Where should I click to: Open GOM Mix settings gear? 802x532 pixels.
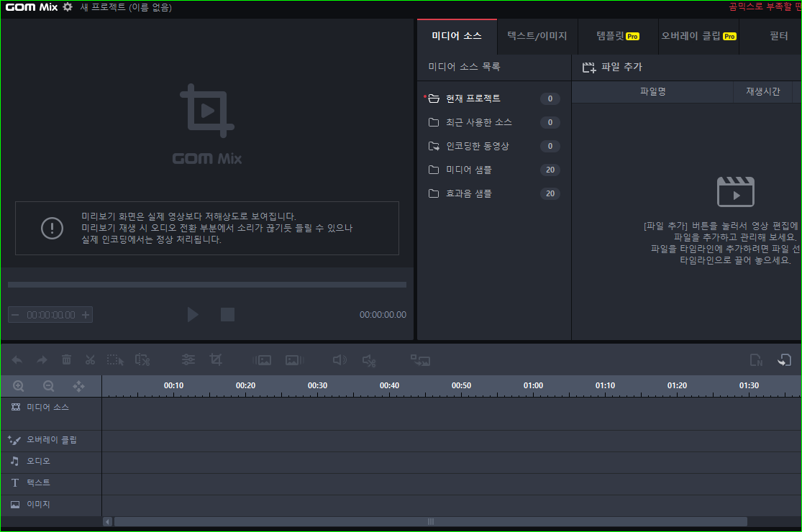pyautogui.click(x=68, y=7)
